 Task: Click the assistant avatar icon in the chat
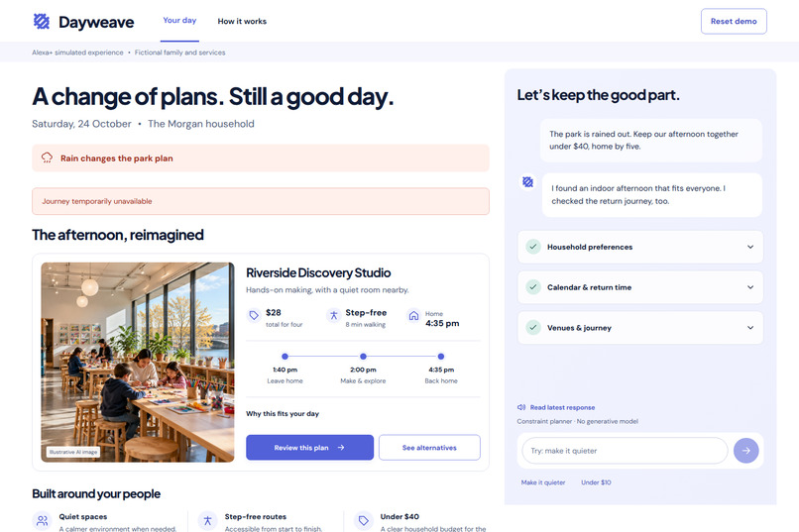[527, 181]
